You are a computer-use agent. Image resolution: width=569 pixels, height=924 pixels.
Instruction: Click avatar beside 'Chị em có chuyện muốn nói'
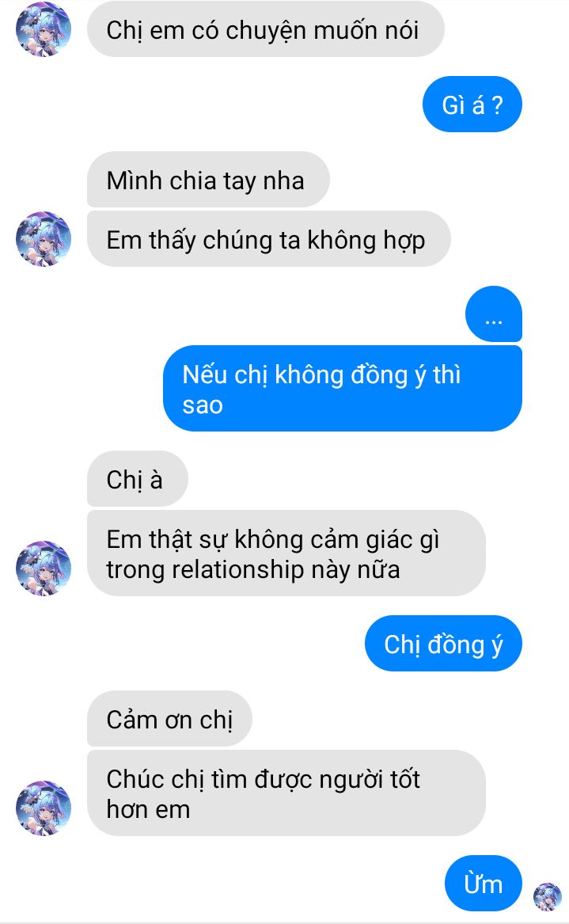43,29
